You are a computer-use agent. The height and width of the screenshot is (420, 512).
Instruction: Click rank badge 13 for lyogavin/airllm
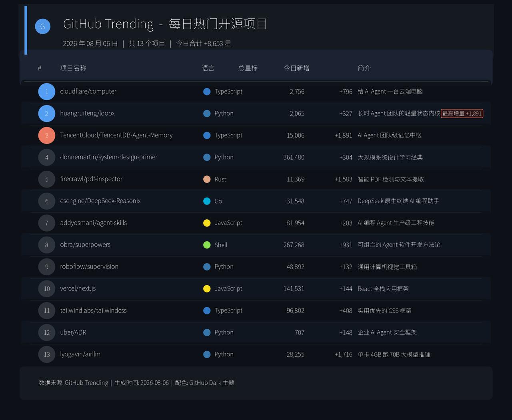click(47, 354)
